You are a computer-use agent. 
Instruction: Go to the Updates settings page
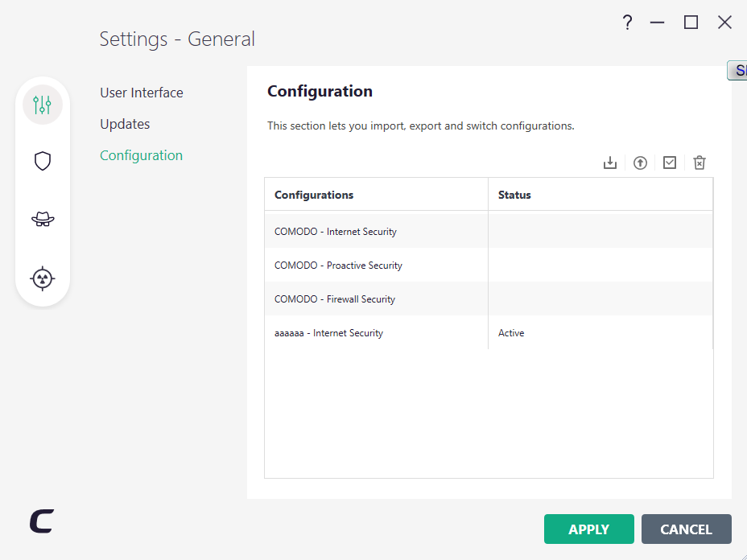tap(125, 124)
